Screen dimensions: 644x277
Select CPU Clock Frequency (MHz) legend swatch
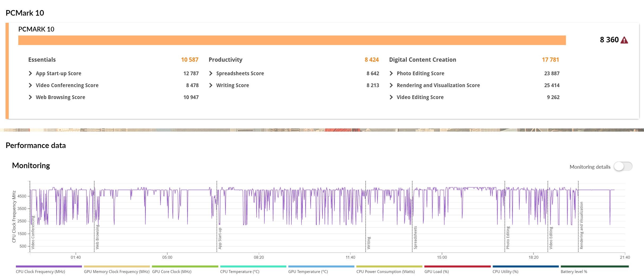click(x=49, y=266)
